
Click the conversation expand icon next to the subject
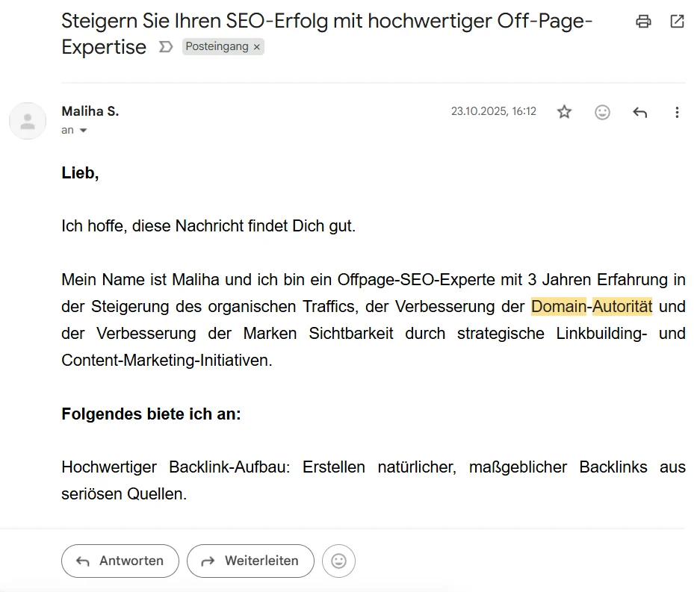(164, 47)
